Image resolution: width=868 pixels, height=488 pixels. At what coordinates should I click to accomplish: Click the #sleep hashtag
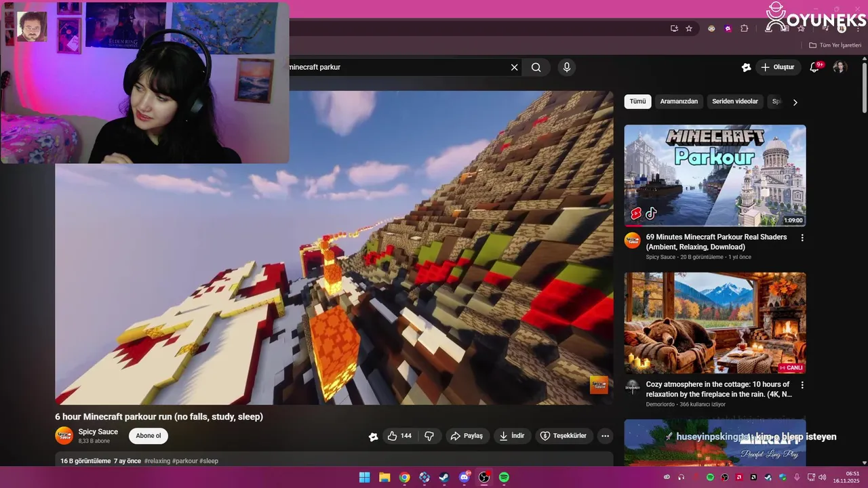[209, 461]
